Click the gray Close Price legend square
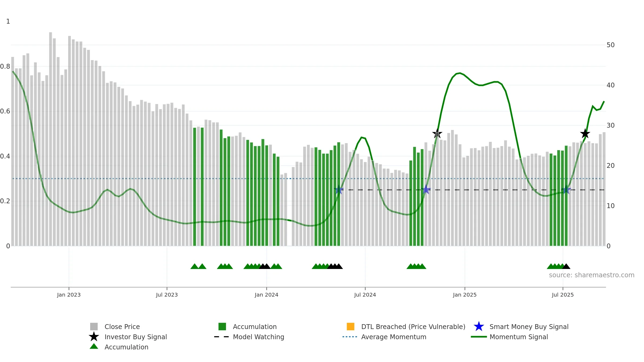Screen dimensions: 644x362 (x=94, y=327)
